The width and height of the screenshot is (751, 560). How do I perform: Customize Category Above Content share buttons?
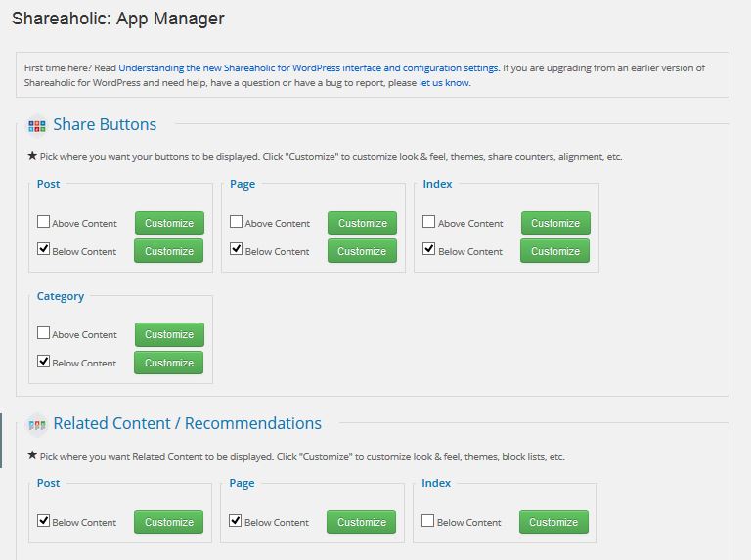point(169,334)
